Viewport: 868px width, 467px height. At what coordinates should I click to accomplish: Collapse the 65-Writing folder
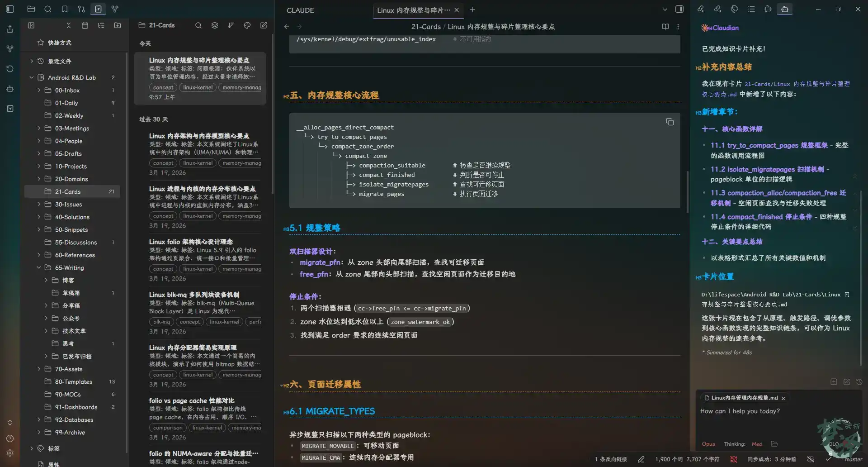pos(39,267)
